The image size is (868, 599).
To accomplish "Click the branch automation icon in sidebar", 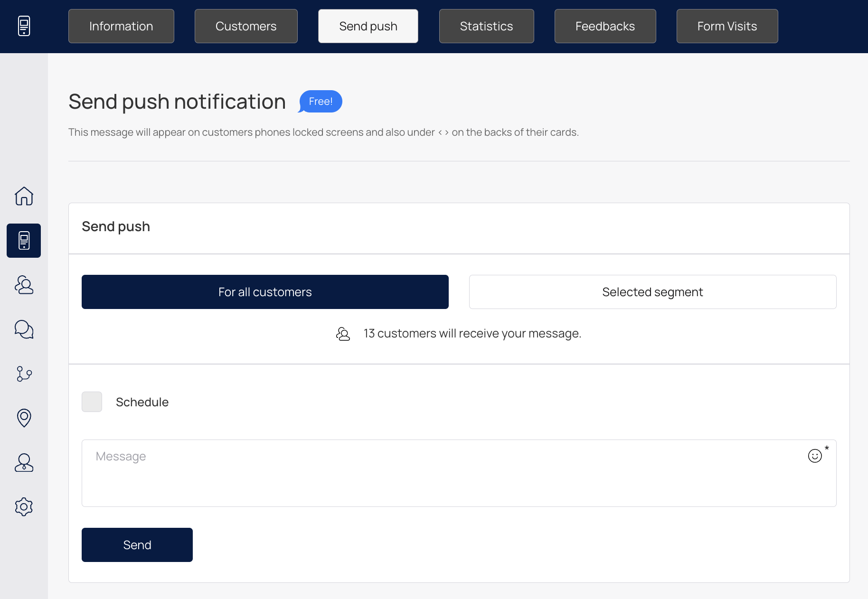I will pos(24,374).
